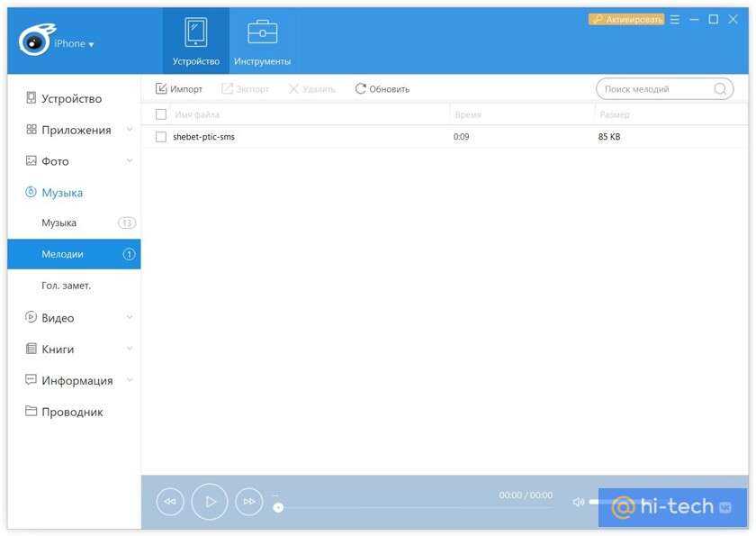Click the Обновить refresh icon
Screen dimensions: 756x536
click(x=361, y=89)
